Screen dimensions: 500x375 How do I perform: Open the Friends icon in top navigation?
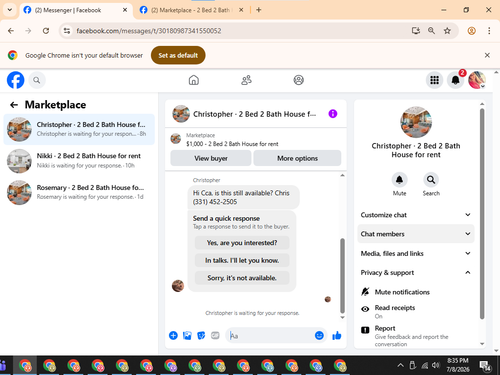(246, 80)
